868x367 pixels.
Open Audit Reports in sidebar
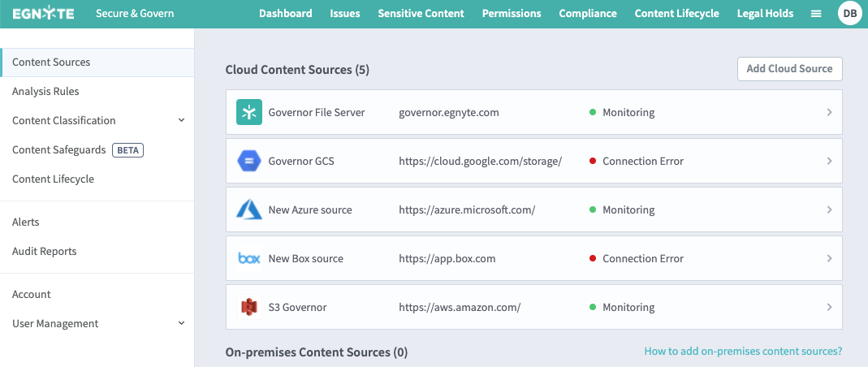pyautogui.click(x=44, y=252)
